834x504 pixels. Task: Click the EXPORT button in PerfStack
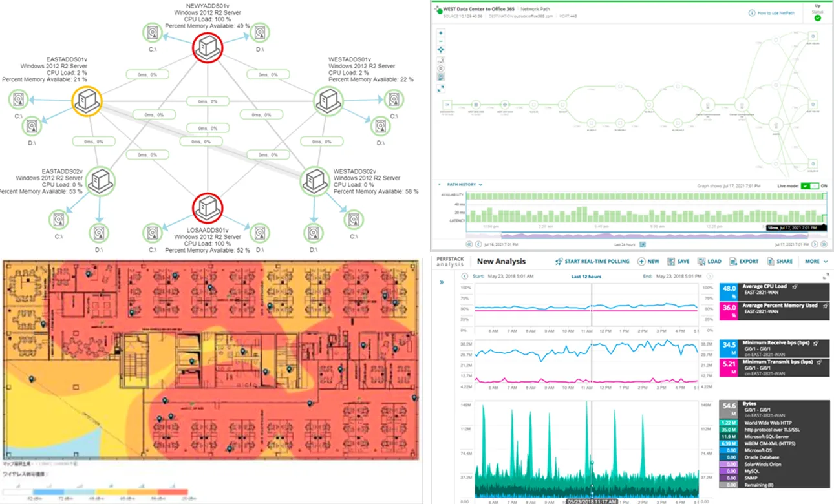coord(744,262)
